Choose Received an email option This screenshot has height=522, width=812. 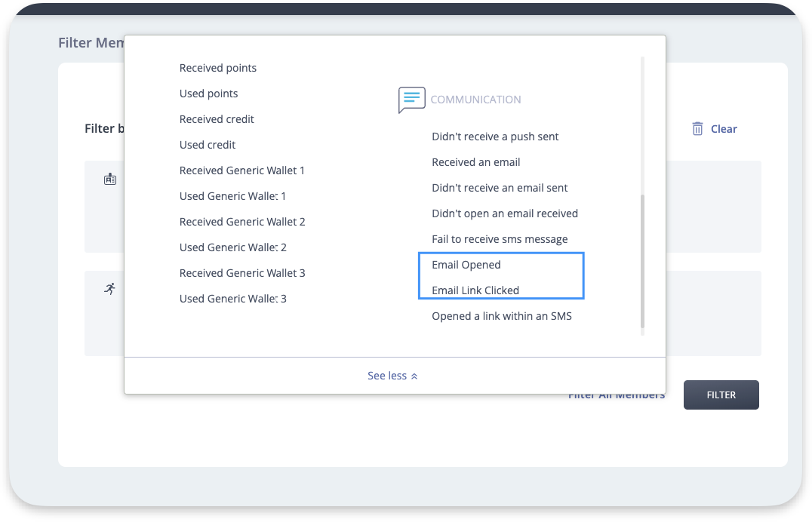click(475, 162)
